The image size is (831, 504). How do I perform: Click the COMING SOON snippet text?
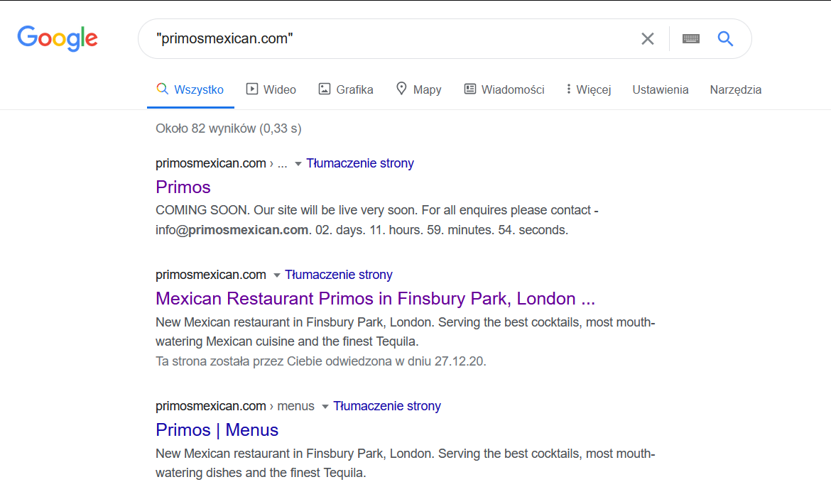pyautogui.click(x=377, y=220)
